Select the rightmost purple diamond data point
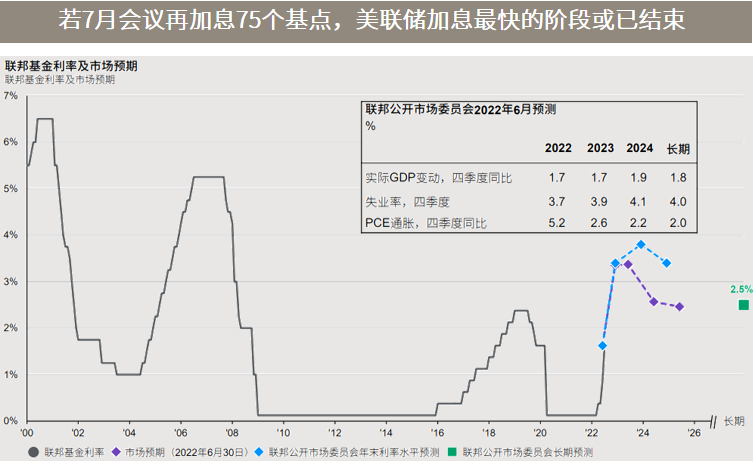The width and height of the screenshot is (753, 461). tap(679, 307)
